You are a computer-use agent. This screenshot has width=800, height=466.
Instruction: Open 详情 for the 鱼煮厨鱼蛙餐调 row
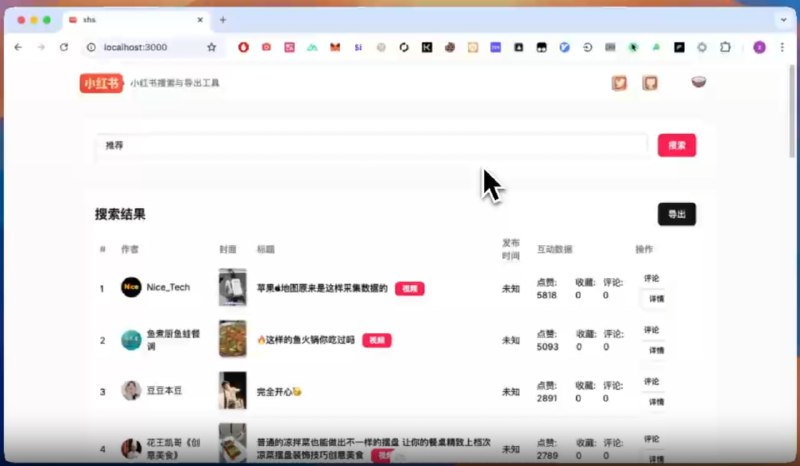pyautogui.click(x=656, y=350)
